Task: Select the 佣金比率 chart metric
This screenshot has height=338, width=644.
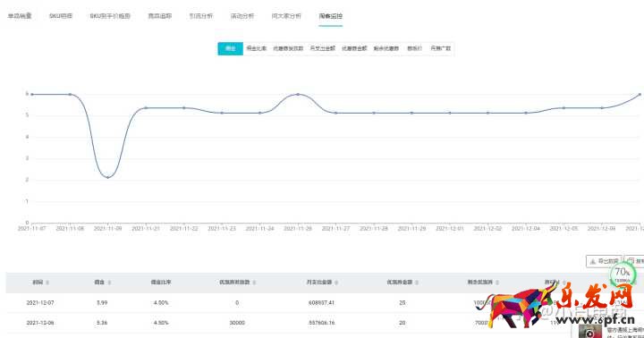Action: [x=257, y=48]
